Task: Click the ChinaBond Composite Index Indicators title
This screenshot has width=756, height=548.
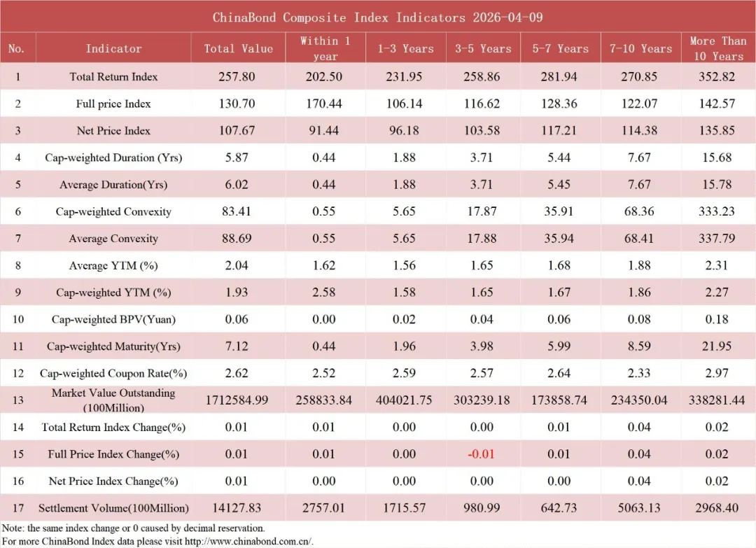Action: coord(377,17)
